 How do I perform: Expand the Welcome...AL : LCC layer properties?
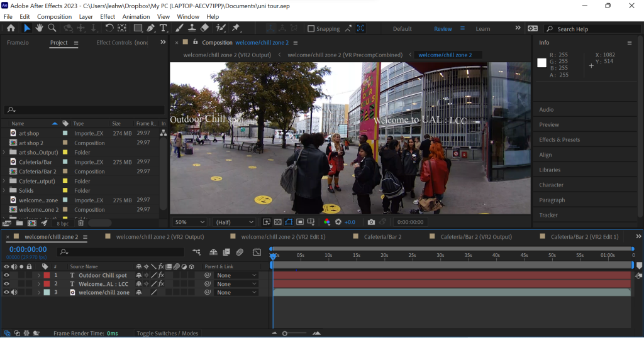coord(39,284)
